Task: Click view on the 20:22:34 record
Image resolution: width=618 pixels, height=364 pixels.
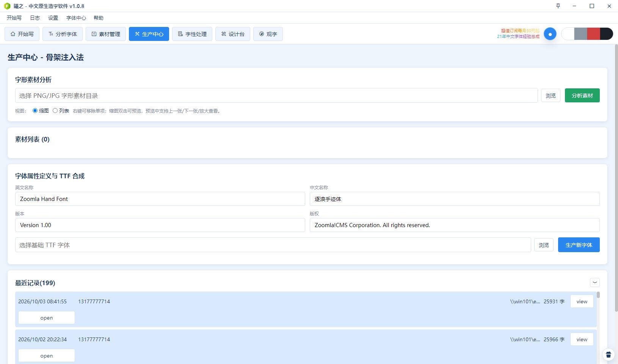Action: [582, 339]
